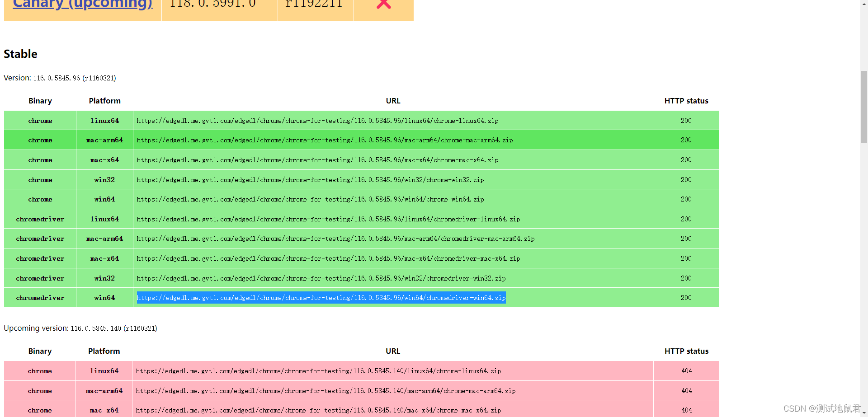Click the Binary column header in Stable table

point(40,101)
